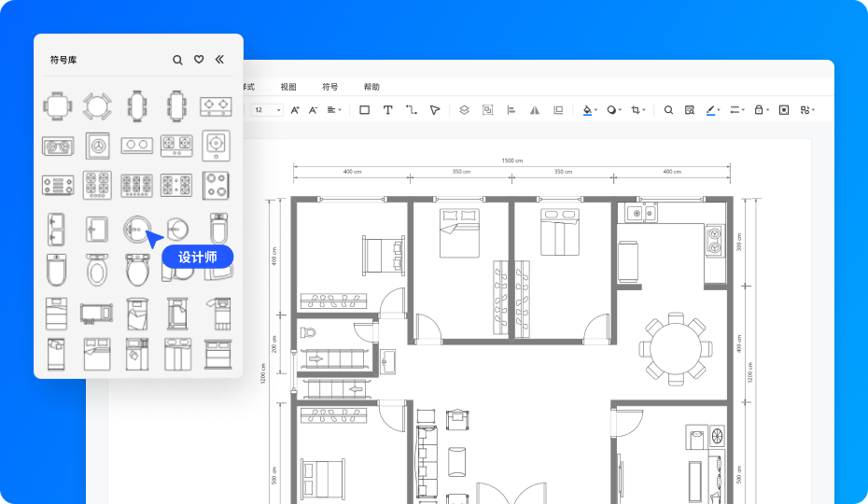Choose the single rectangular sink symbol
The image size is (868, 504).
pyautogui.click(x=97, y=229)
